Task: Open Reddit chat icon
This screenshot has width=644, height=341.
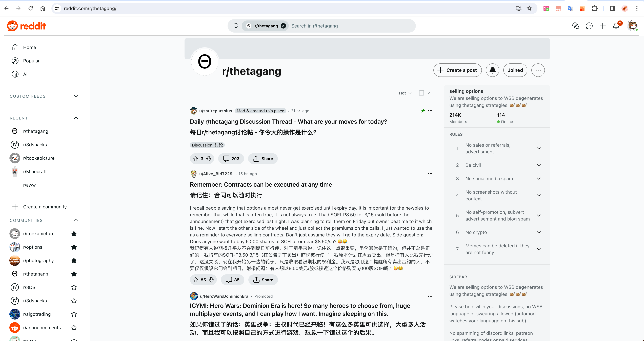Action: 589,26
